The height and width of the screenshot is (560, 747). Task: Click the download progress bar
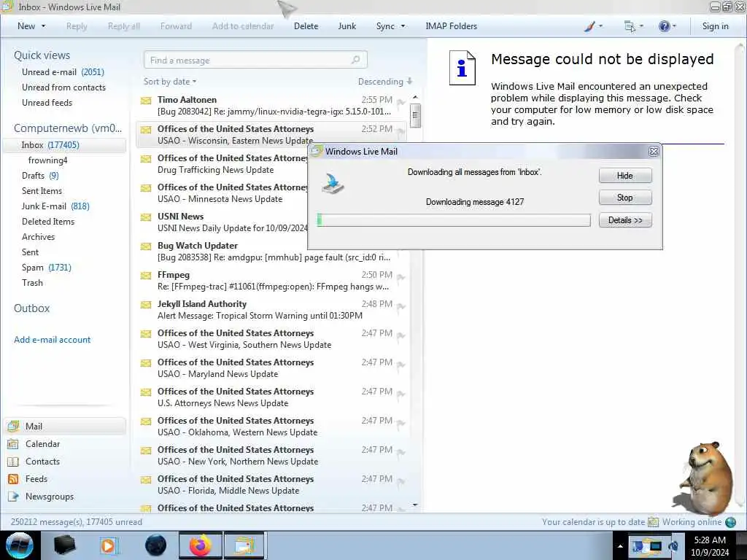pos(454,219)
